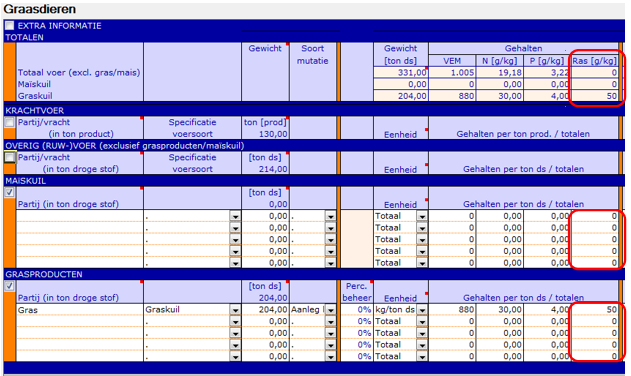Click the Ras value 50 in Gras row

pos(595,310)
